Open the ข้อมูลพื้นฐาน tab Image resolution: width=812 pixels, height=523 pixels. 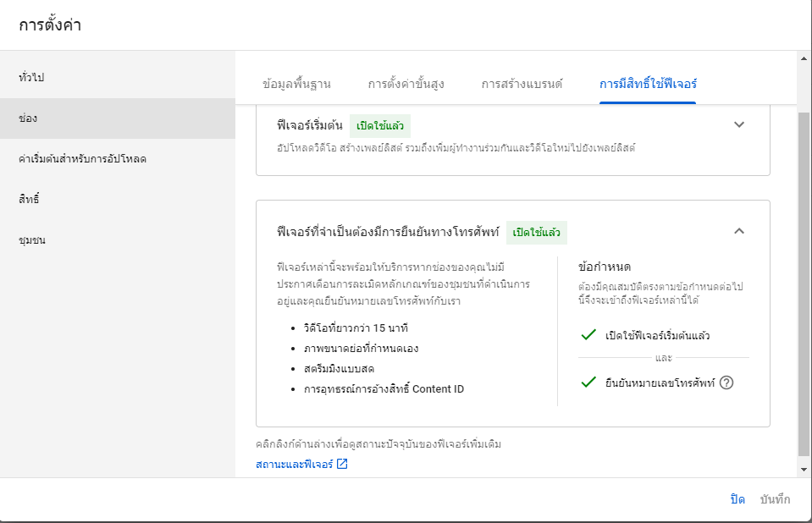coord(296,84)
